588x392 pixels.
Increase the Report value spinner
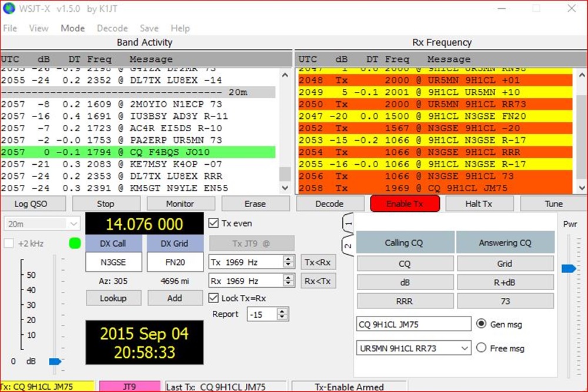coord(283,311)
